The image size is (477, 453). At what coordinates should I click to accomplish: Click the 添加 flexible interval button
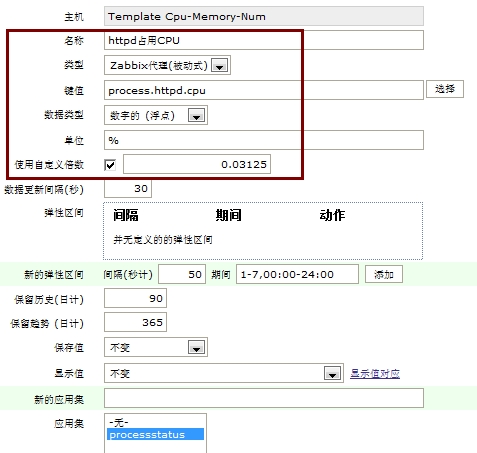tap(384, 274)
